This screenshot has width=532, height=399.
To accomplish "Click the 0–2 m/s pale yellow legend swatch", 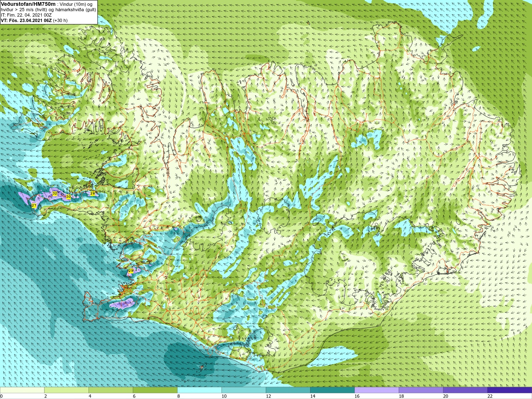I will 22,390.
